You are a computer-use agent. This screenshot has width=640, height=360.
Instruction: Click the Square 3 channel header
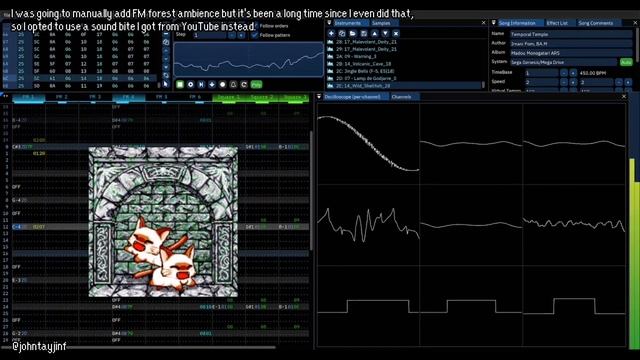(x=293, y=97)
